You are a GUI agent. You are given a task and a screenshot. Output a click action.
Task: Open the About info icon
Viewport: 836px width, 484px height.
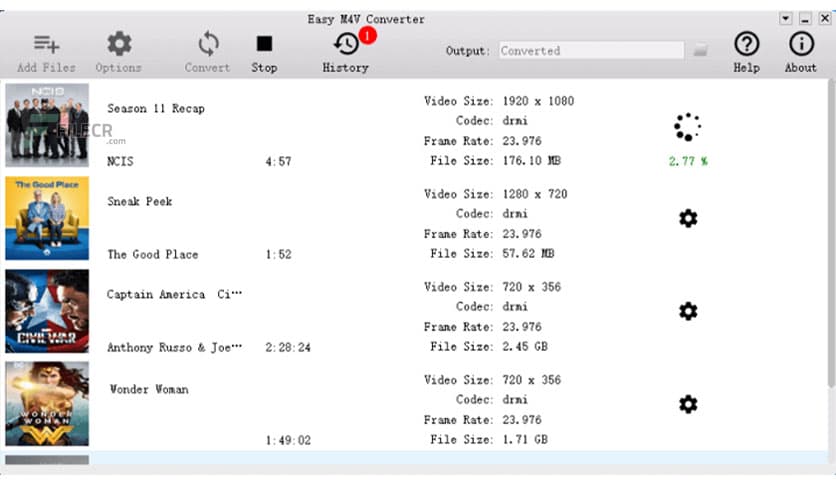point(801,44)
